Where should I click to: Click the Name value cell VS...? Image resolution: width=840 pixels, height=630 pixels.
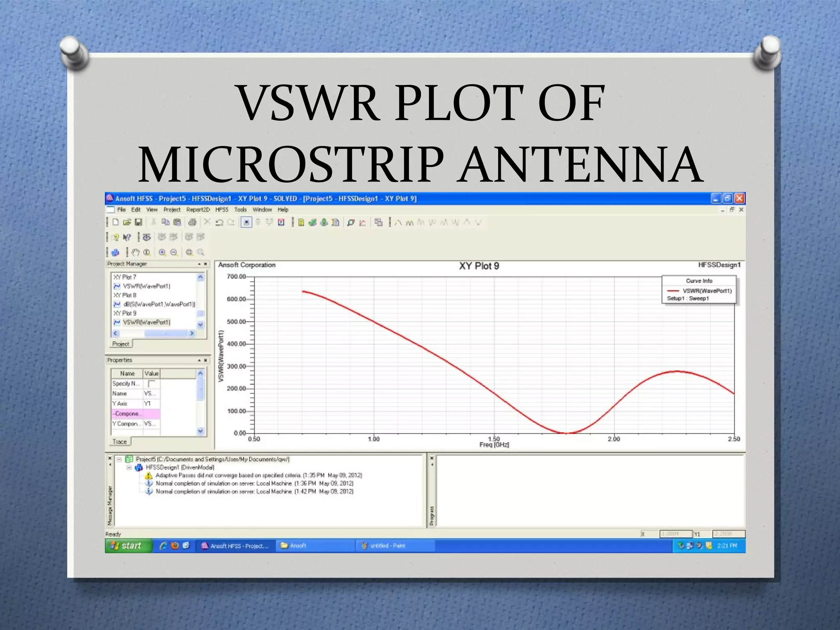[151, 393]
